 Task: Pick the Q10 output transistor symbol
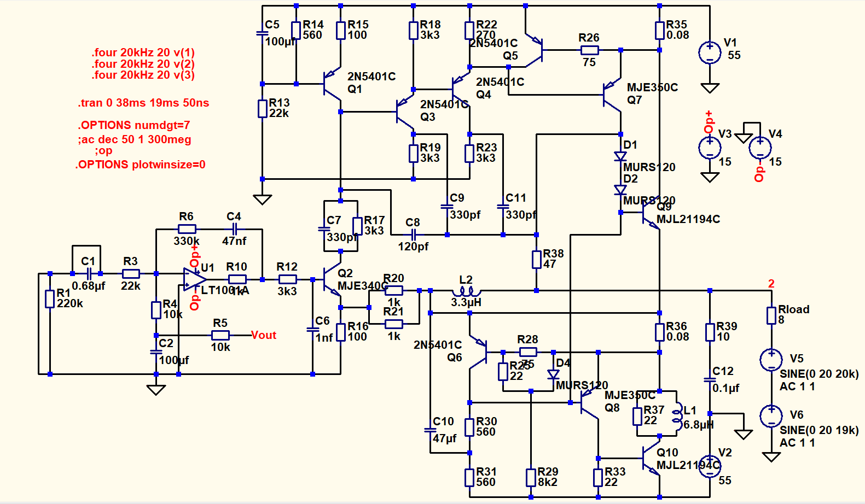651,458
